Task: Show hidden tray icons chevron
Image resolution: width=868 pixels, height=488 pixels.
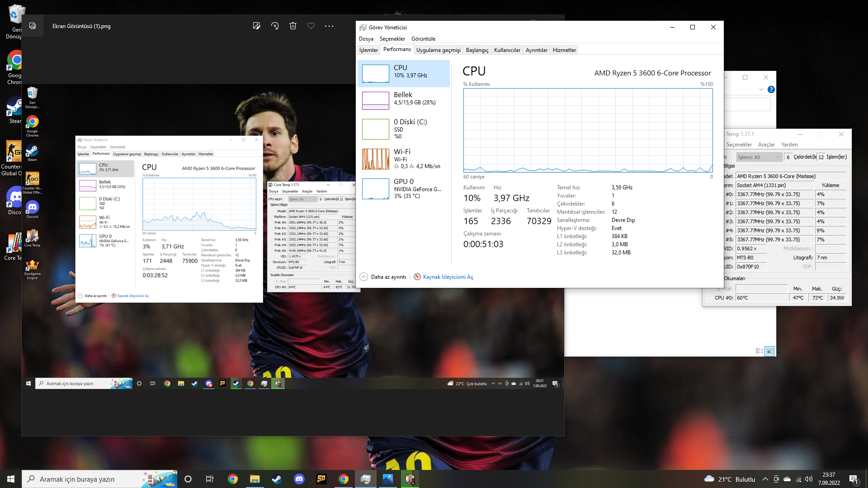Action: 765,479
